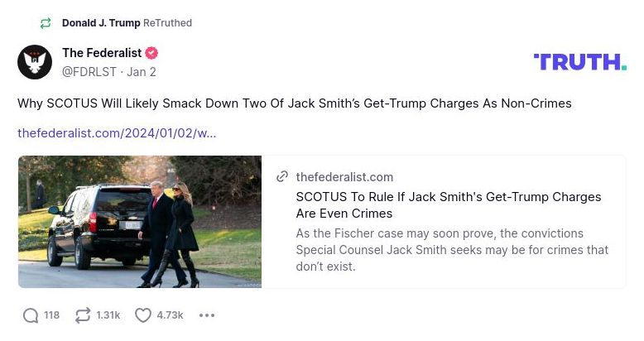
Task: Click The Federalist account name
Action: click(102, 53)
